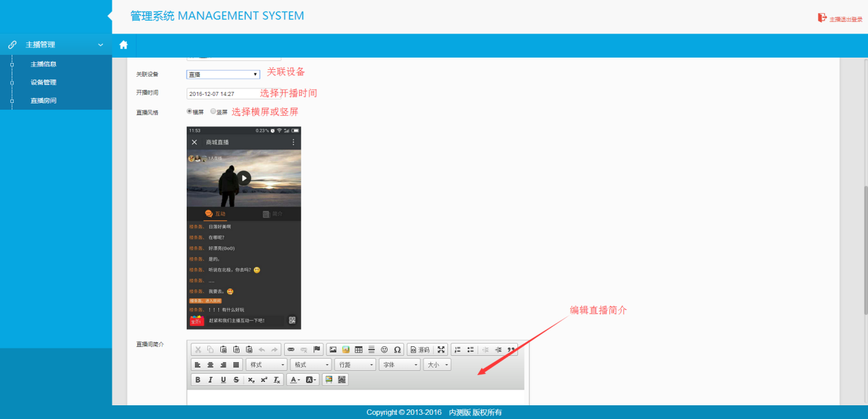
Task: Insert a horizontal line in the editor
Action: [371, 350]
